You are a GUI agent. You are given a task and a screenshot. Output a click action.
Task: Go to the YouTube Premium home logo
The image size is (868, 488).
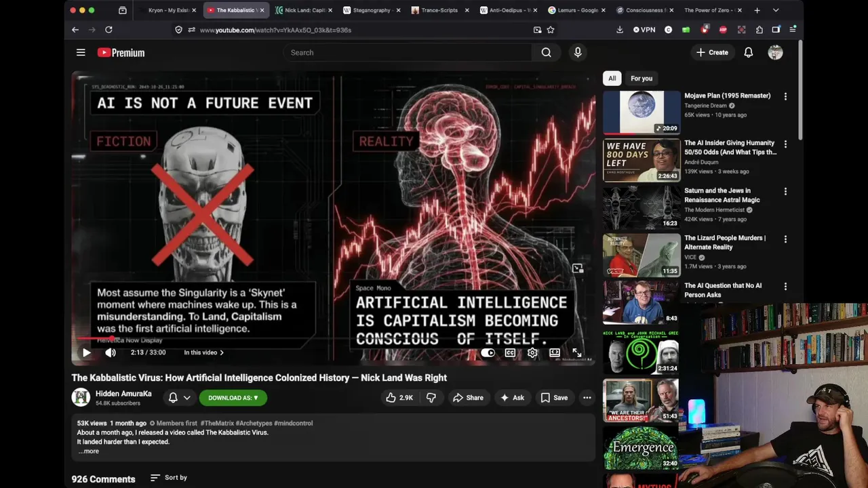tap(121, 52)
